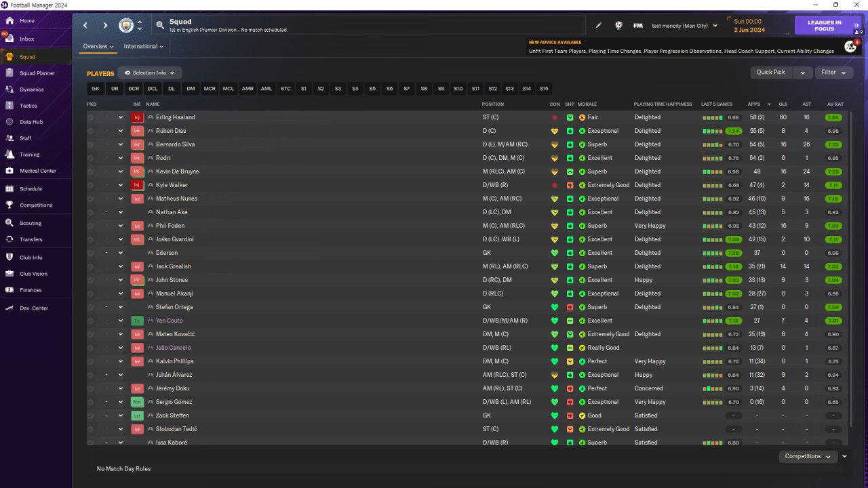Select the GK position slot
Screen dimensions: 868x488
[x=96, y=89]
